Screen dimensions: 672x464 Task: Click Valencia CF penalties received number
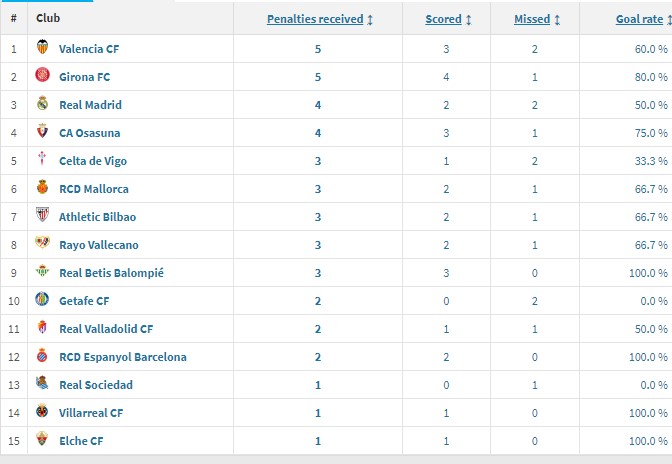318,49
